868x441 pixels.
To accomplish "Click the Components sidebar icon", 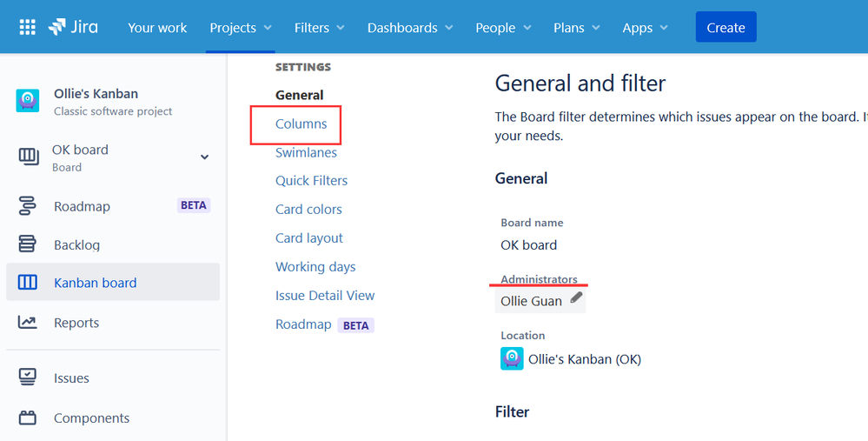I will tap(27, 418).
